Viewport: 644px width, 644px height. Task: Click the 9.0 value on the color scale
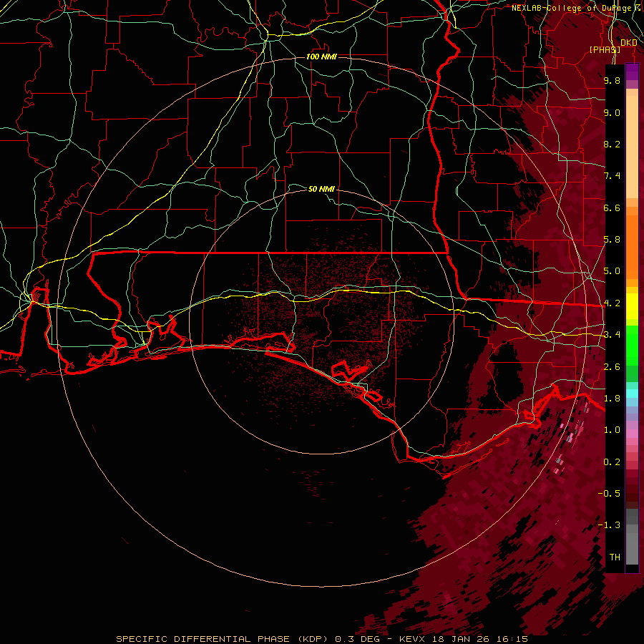[612, 112]
